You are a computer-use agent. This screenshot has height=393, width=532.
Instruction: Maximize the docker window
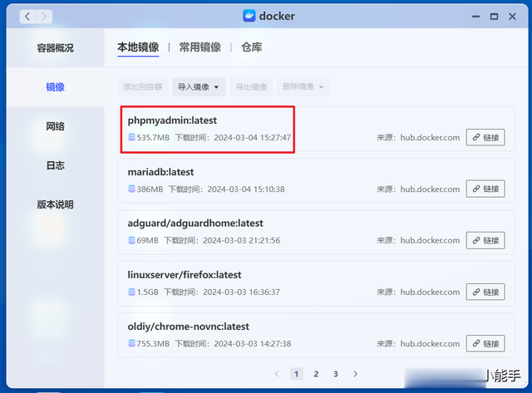[x=494, y=17]
